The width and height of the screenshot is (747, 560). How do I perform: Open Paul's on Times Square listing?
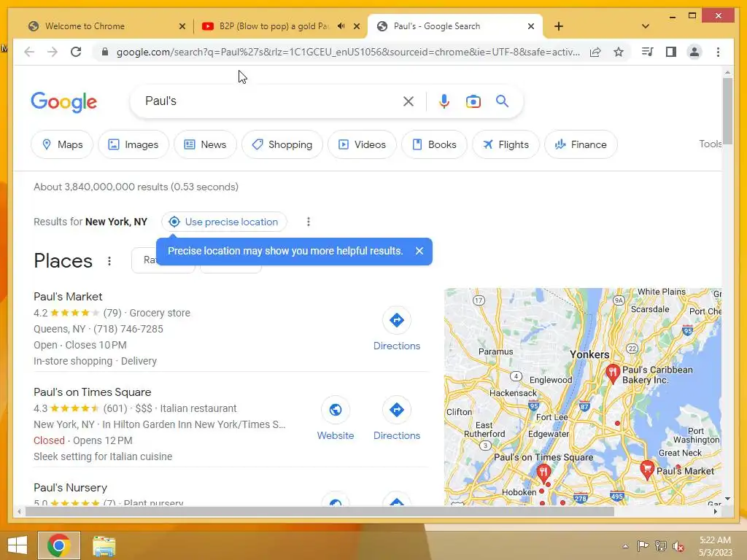(x=92, y=392)
